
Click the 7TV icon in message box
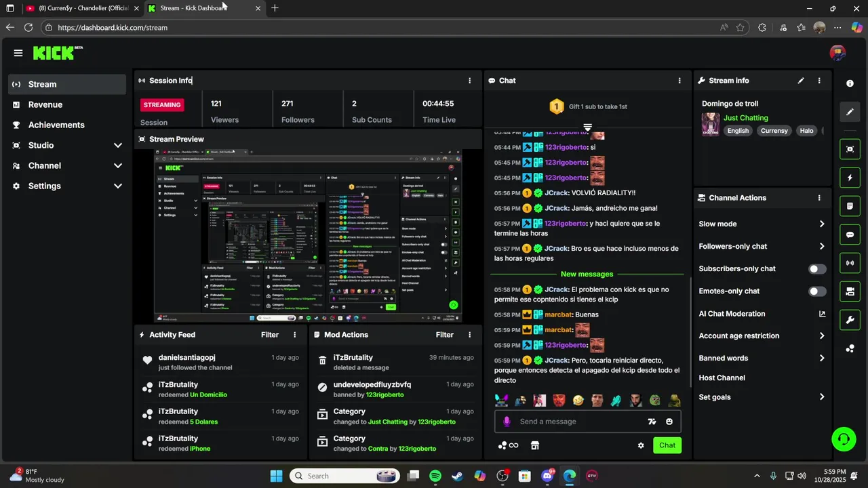pos(652,422)
